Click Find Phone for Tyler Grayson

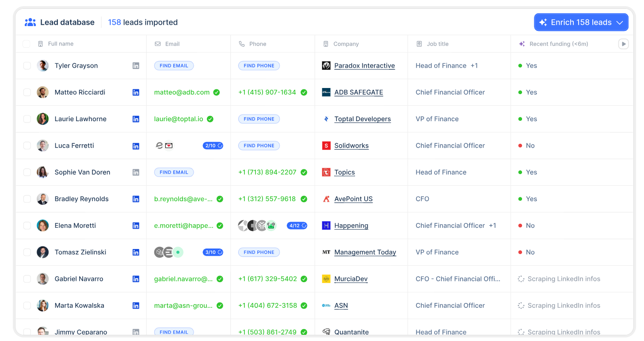click(x=259, y=65)
